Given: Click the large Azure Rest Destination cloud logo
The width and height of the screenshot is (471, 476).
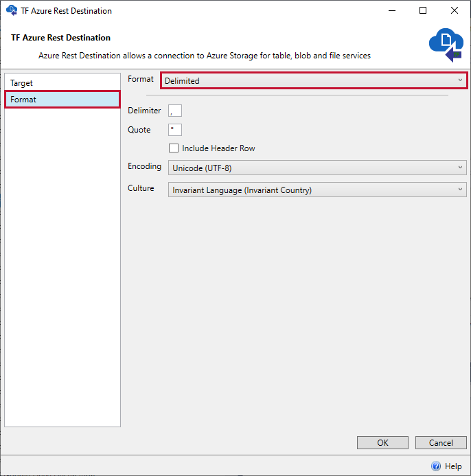Looking at the screenshot, I should (x=446, y=45).
